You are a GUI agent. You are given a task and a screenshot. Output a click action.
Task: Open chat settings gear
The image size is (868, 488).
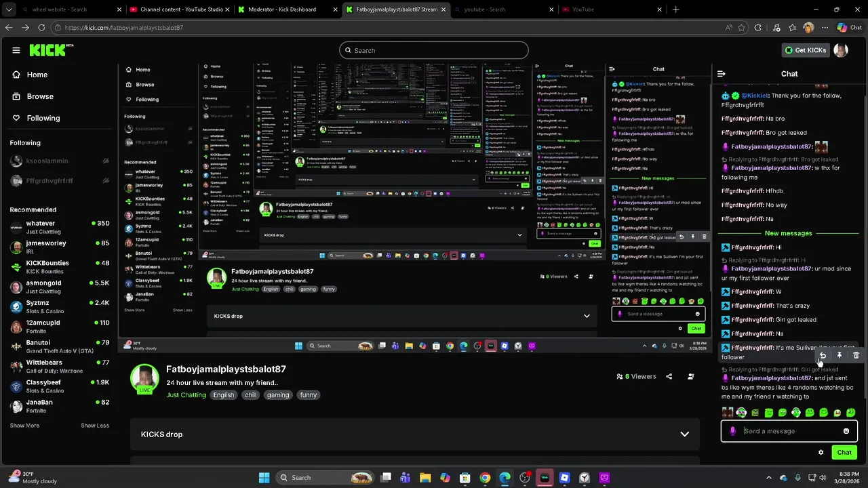click(x=821, y=452)
